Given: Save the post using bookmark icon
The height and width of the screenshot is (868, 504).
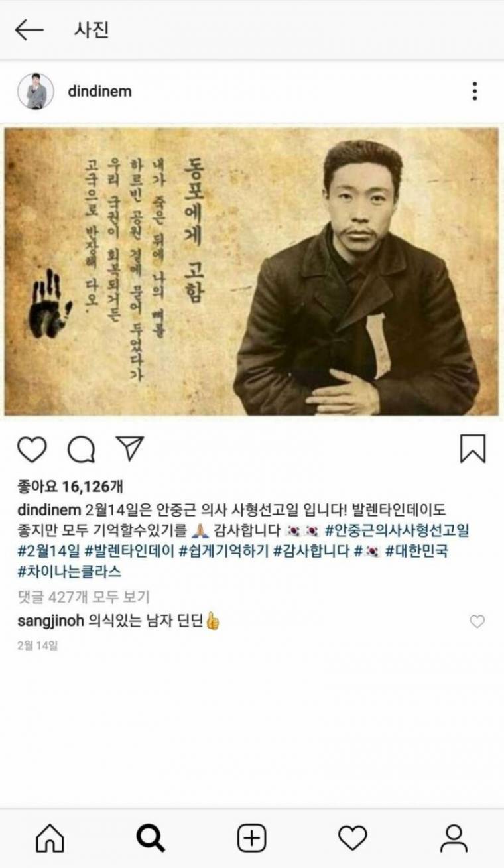Looking at the screenshot, I should (x=473, y=449).
